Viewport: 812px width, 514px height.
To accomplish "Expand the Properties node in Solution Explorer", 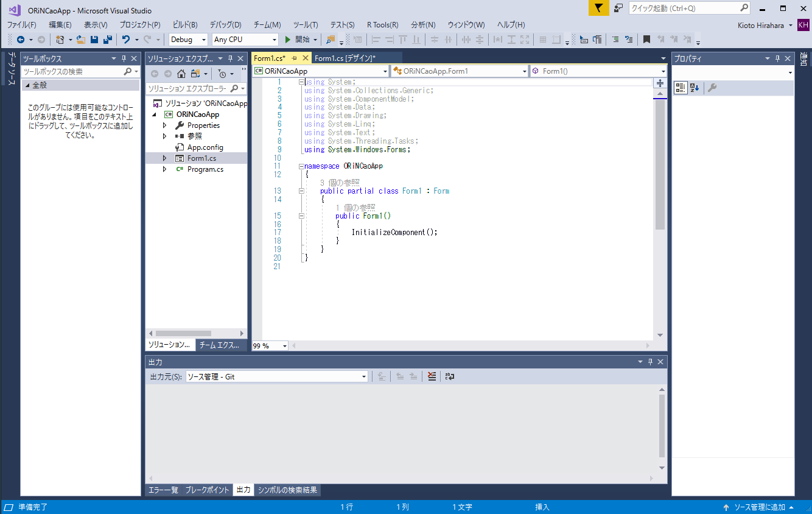I will (x=164, y=125).
